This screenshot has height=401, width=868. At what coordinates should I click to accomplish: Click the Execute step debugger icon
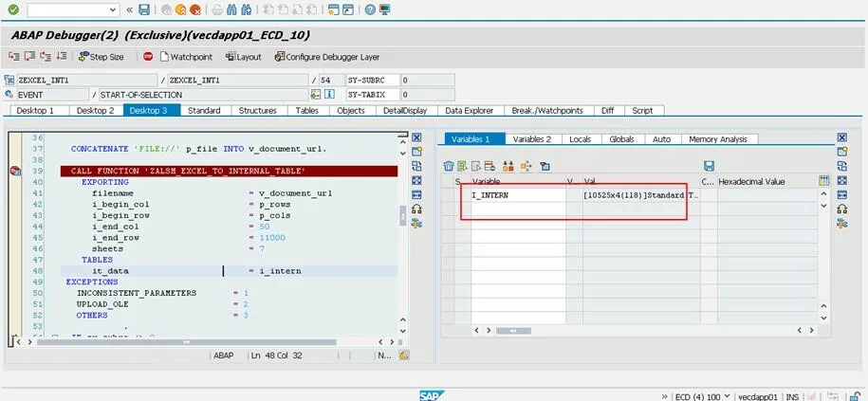click(30, 57)
